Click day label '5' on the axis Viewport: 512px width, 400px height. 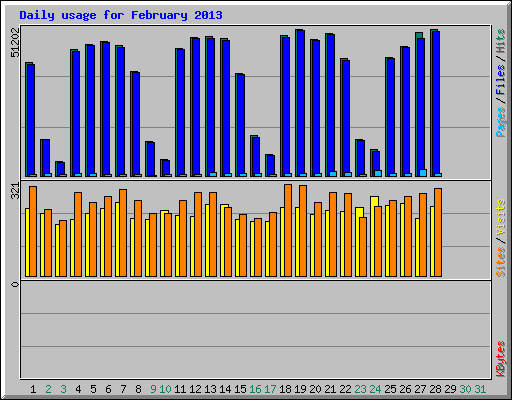click(93, 389)
